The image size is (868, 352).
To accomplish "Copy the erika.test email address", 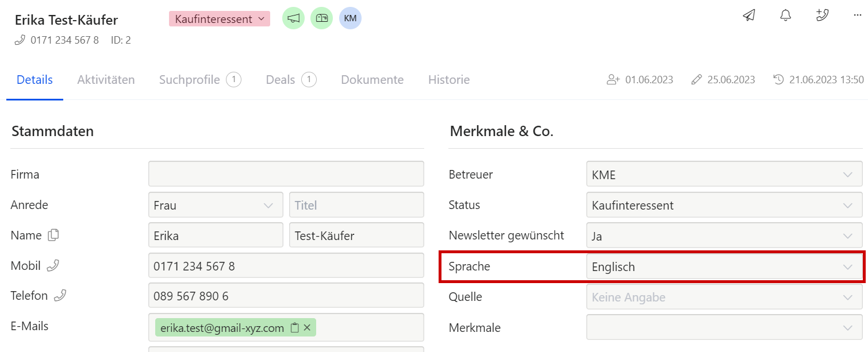I will coord(295,328).
